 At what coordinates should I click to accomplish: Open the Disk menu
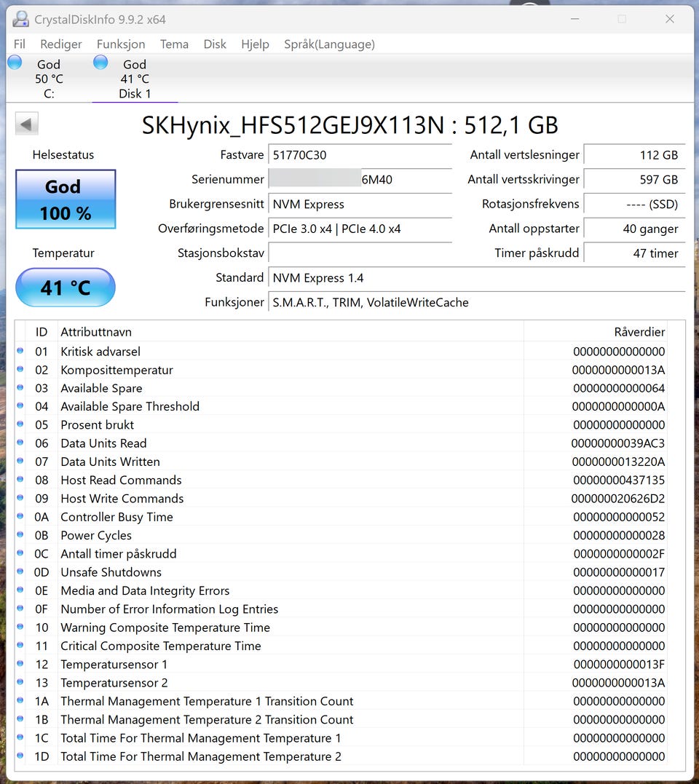tap(215, 44)
